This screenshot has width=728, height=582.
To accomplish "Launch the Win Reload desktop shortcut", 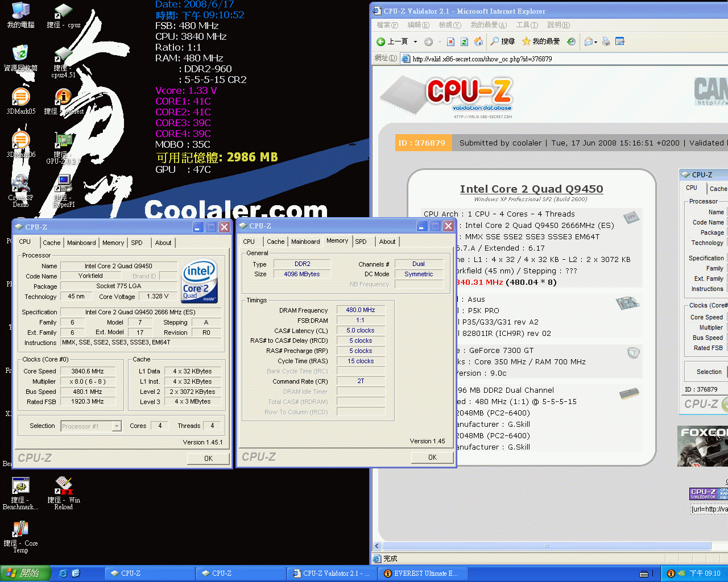I will pyautogui.click(x=63, y=493).
